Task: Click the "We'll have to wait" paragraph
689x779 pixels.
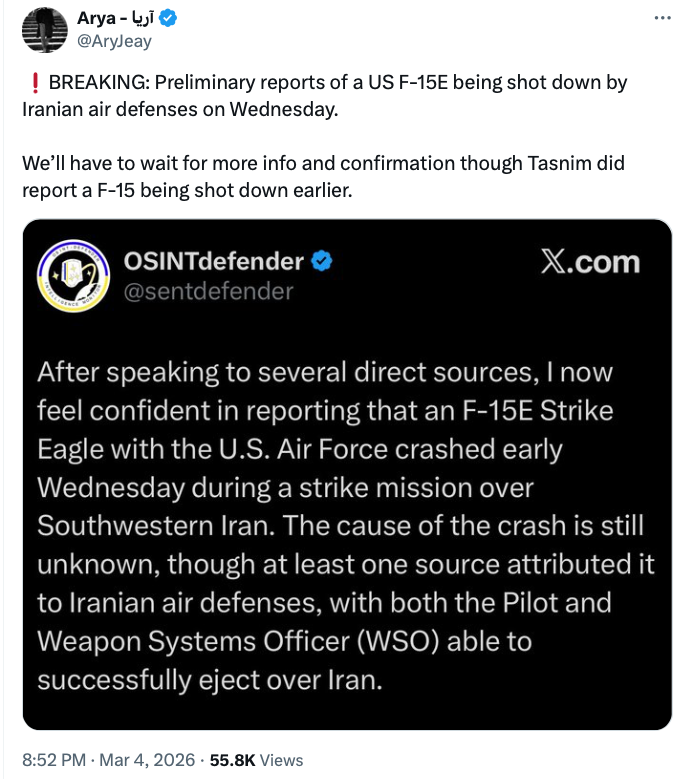Action: [x=320, y=175]
